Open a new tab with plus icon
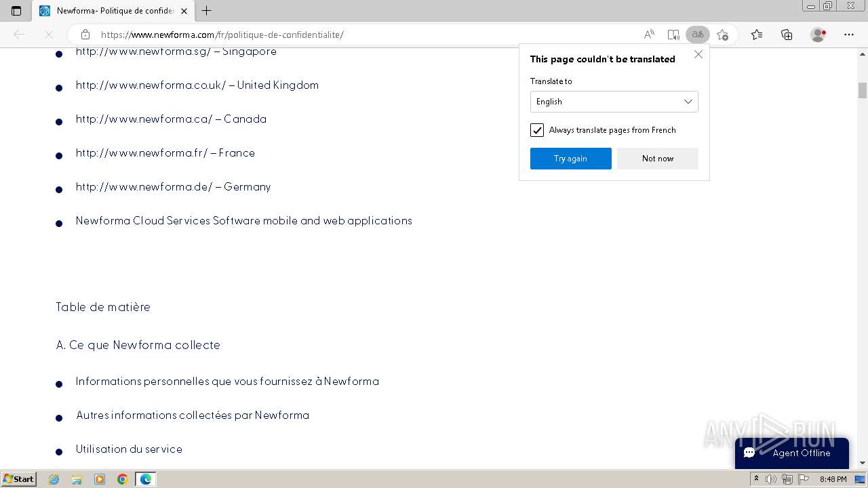Image resolution: width=868 pixels, height=488 pixels. pos(207,11)
